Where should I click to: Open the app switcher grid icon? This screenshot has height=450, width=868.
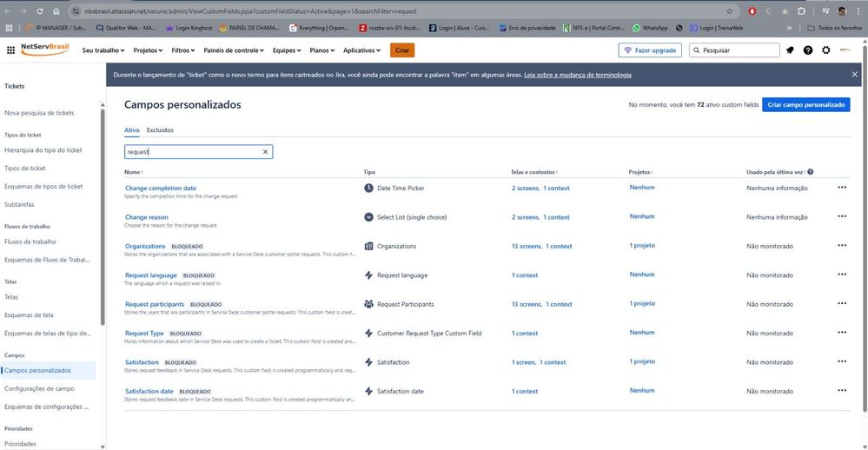[10, 50]
